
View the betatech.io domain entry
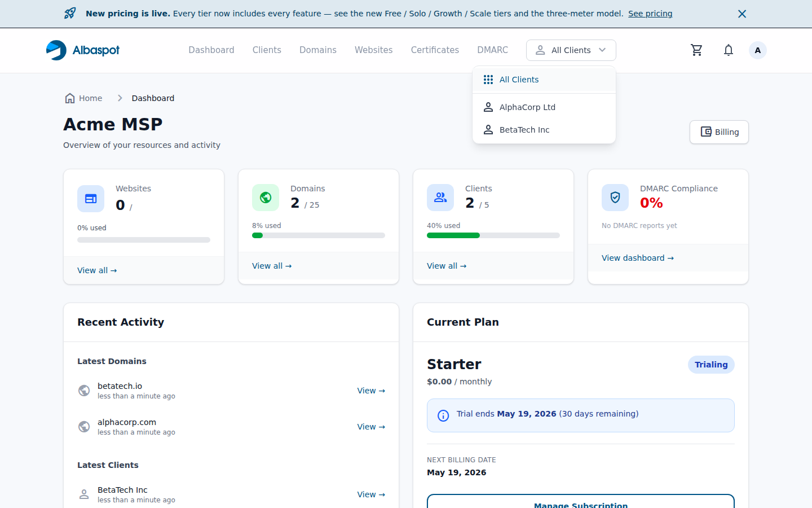click(x=371, y=391)
